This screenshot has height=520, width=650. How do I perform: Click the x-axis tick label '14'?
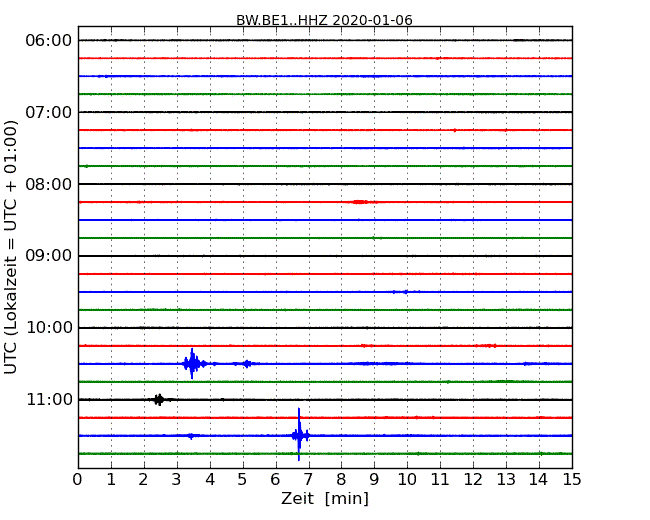coord(539,480)
